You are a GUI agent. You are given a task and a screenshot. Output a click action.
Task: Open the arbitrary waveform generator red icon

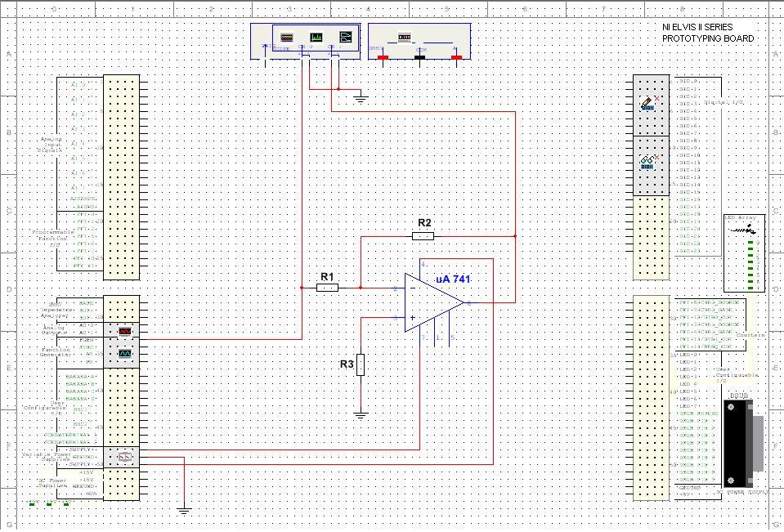click(x=124, y=331)
